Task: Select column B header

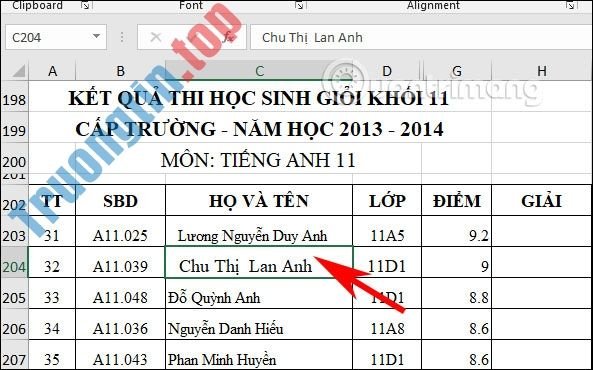Action: coord(120,71)
